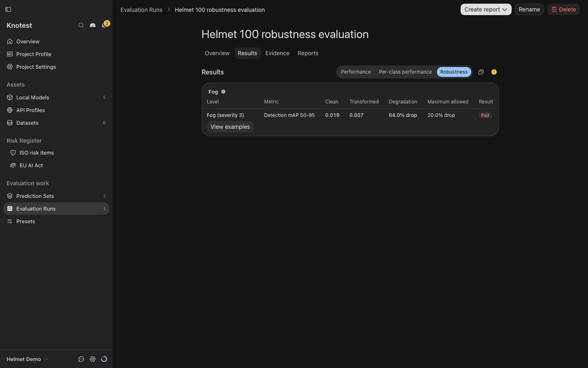The height and width of the screenshot is (368, 588).
Task: Go to Evaluation Runs breadcrumb link
Action: pos(141,10)
